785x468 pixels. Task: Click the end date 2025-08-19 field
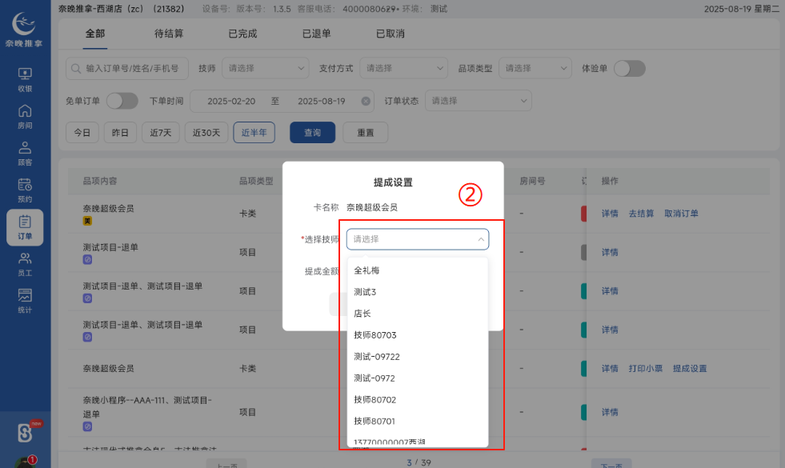pos(321,101)
